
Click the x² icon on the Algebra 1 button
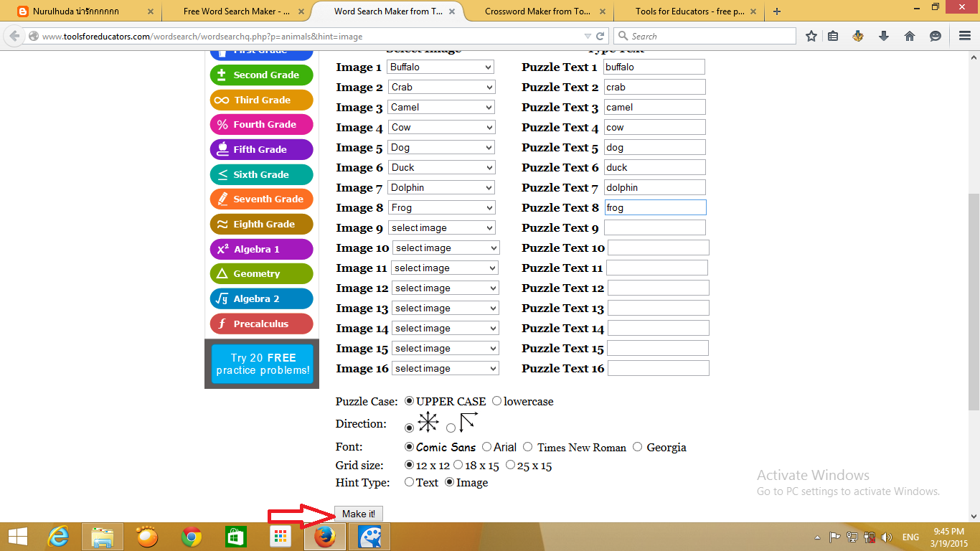223,249
